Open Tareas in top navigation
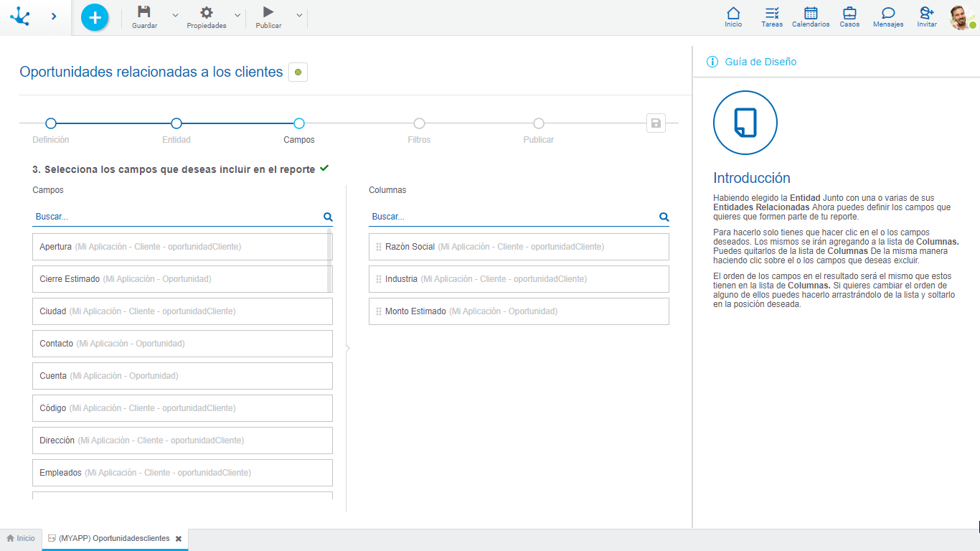Viewport: 980px width, 551px height. click(x=772, y=17)
